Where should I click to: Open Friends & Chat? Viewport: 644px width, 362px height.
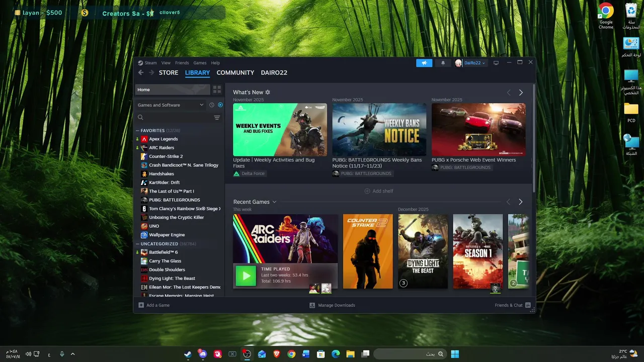tap(513, 305)
